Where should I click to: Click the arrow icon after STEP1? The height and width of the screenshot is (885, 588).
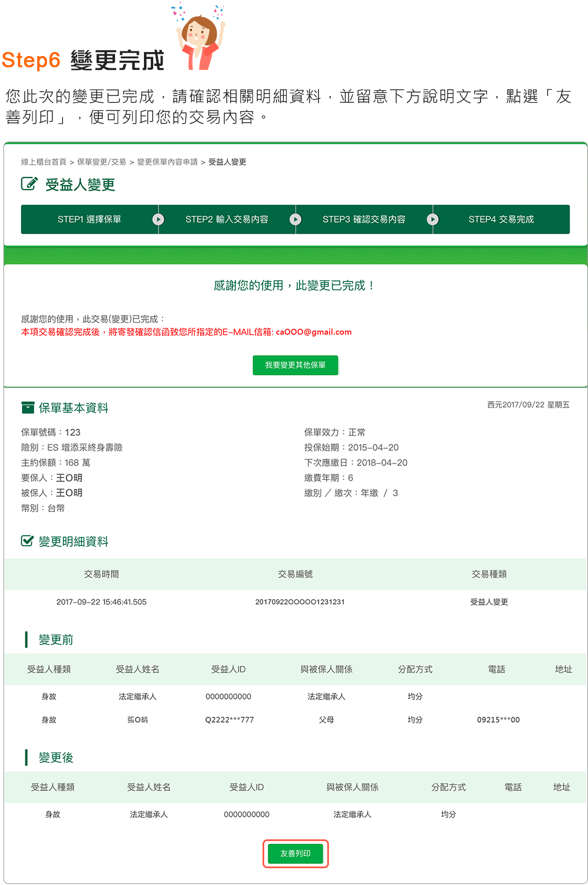point(158,220)
